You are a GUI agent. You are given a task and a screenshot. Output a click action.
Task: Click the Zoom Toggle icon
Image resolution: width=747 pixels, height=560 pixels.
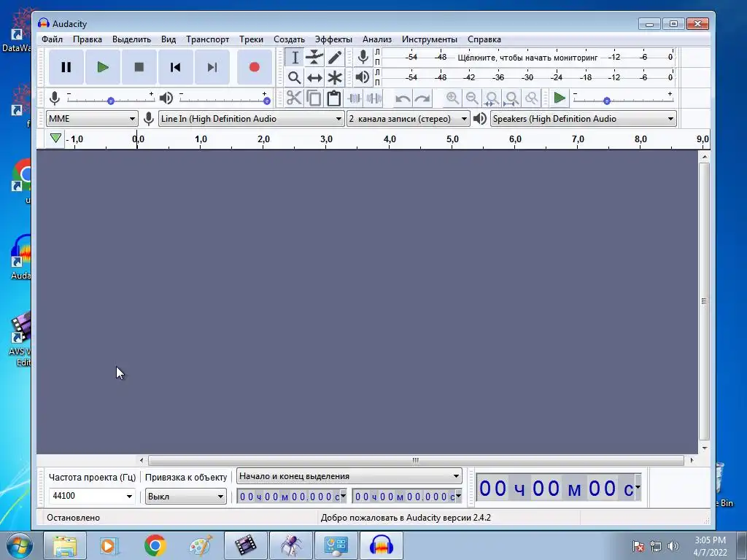[532, 98]
